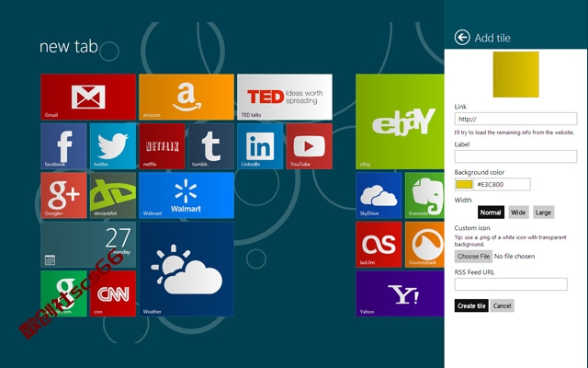Open the Weather tile
Viewport: 588px width, 368px height.
point(187,269)
